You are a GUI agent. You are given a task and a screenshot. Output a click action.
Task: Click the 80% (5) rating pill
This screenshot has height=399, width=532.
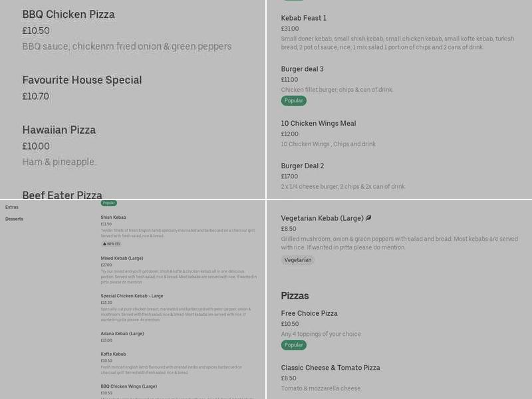[110, 244]
